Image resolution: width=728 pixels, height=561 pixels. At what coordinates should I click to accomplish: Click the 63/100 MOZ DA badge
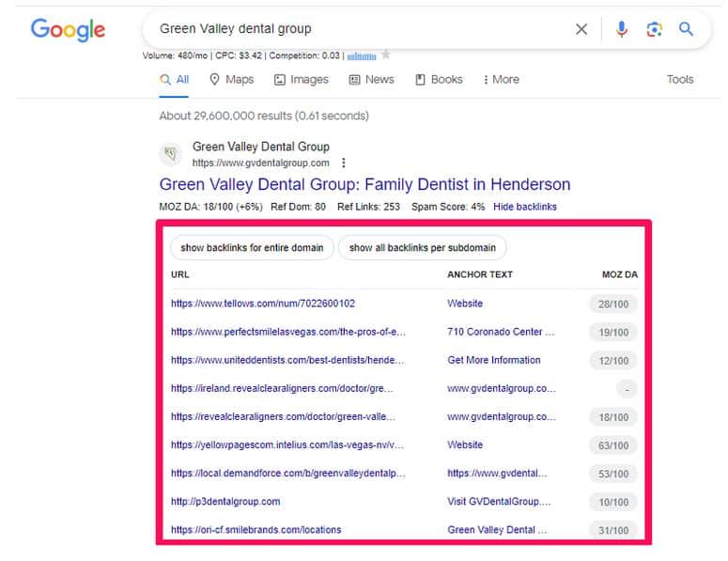click(612, 445)
